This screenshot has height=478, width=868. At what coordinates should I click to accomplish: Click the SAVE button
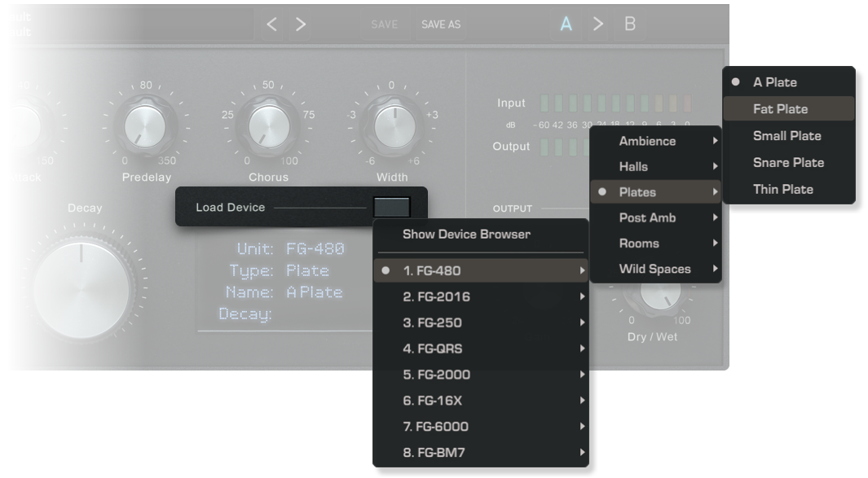pyautogui.click(x=384, y=24)
